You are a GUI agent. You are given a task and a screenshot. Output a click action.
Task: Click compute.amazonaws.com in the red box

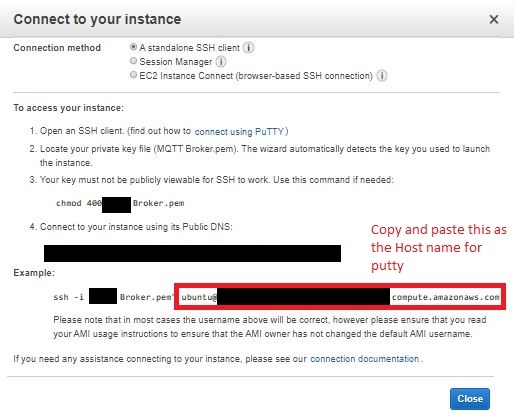(x=445, y=297)
